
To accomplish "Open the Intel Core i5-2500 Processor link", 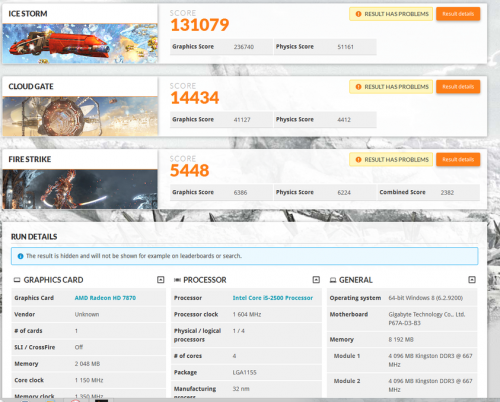I will [273, 298].
